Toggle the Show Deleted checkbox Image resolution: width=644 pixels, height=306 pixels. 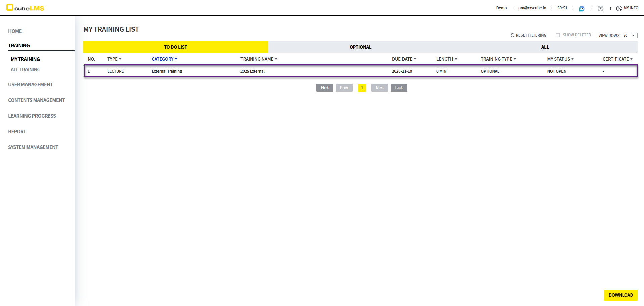click(x=558, y=35)
